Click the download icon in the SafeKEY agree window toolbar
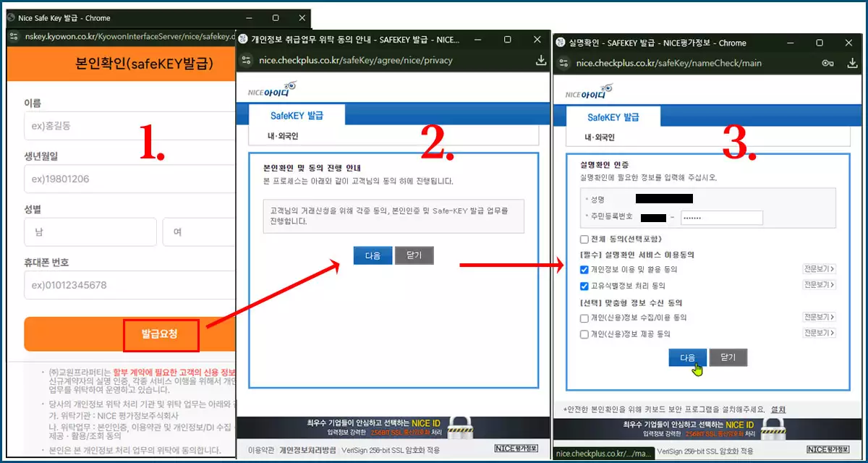The width and height of the screenshot is (868, 463). pyautogui.click(x=541, y=60)
